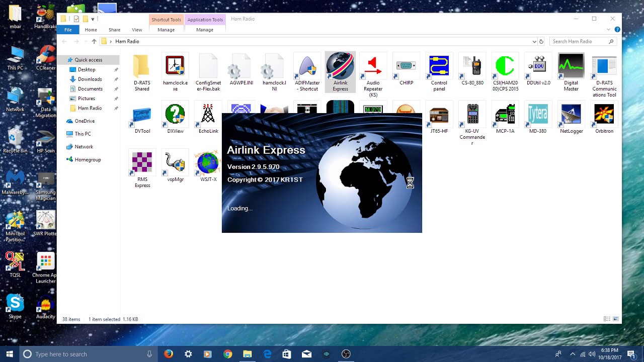Open the Windows Start menu
This screenshot has height=362, width=644.
9,354
